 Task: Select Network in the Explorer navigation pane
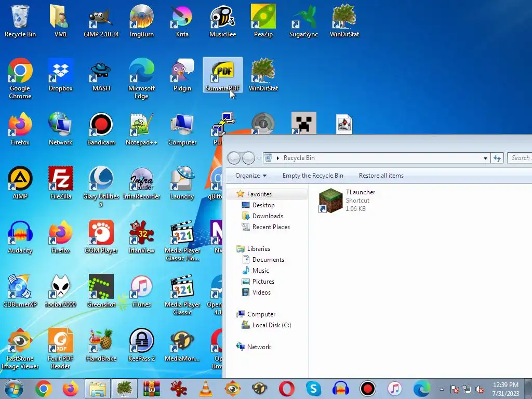259,347
